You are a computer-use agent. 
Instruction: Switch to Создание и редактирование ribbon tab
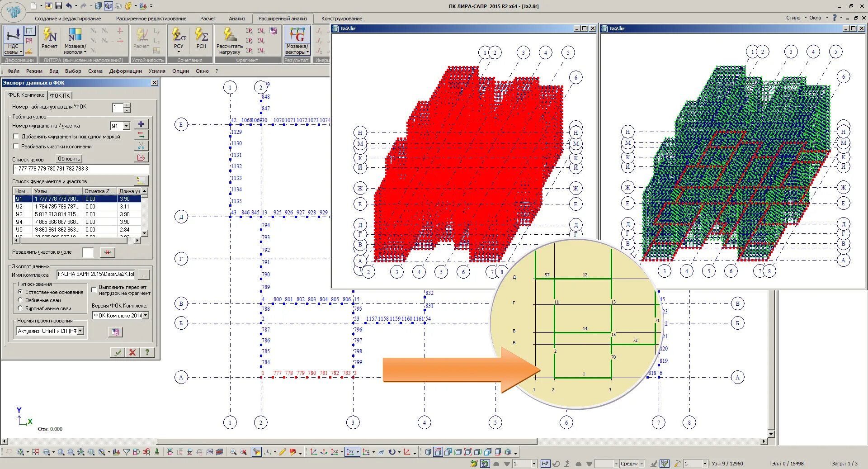(x=68, y=19)
